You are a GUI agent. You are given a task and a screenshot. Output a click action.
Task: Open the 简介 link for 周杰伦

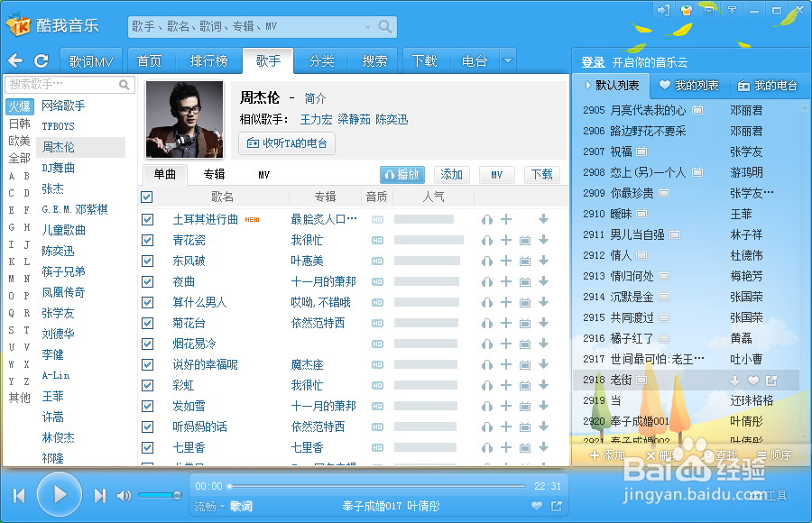pyautogui.click(x=315, y=98)
